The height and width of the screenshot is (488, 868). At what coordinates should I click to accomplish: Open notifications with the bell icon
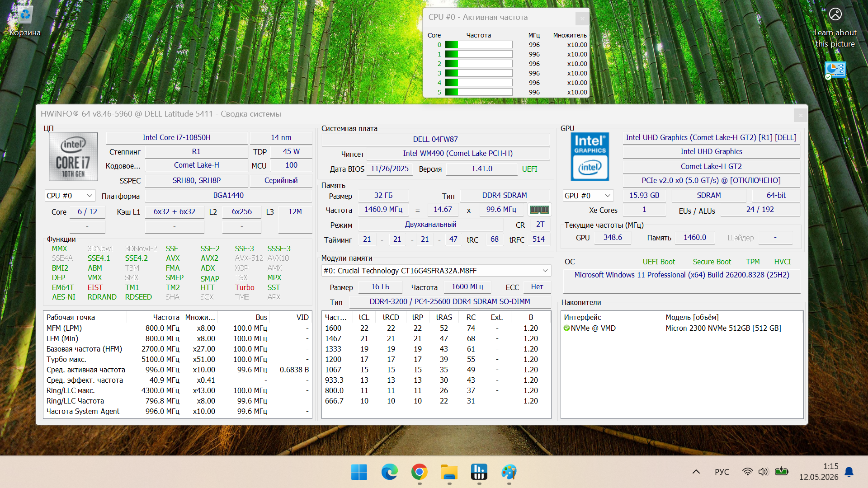[x=849, y=472]
